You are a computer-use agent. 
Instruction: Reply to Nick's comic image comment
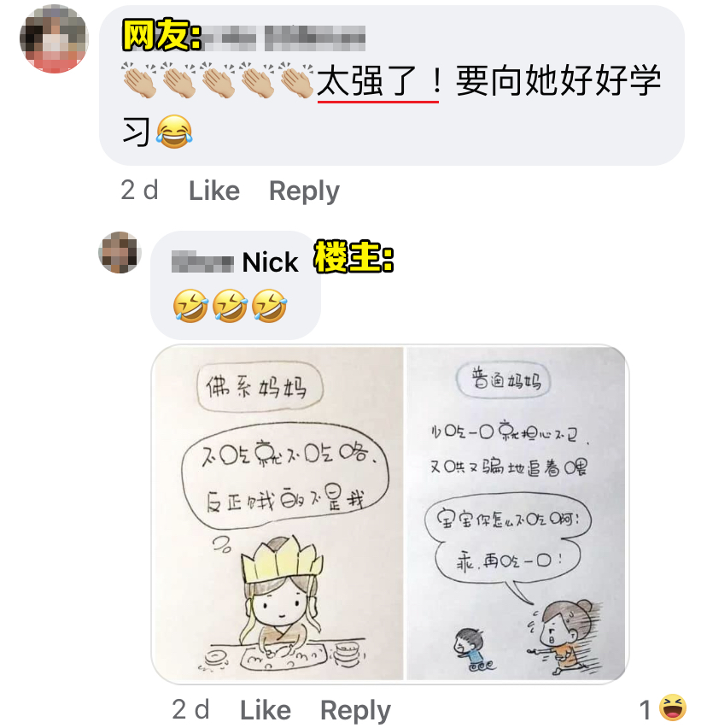coord(355,710)
